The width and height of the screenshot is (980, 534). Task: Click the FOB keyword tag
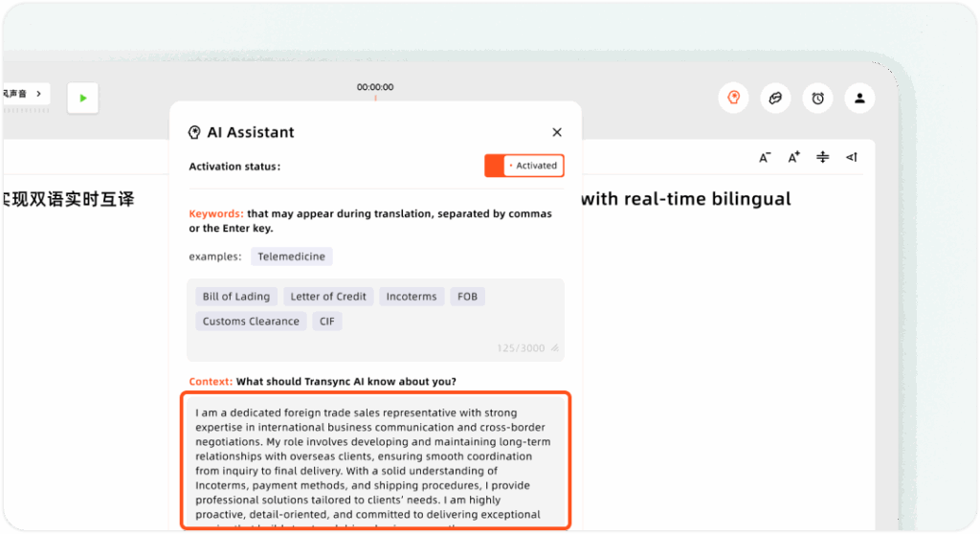[467, 297]
